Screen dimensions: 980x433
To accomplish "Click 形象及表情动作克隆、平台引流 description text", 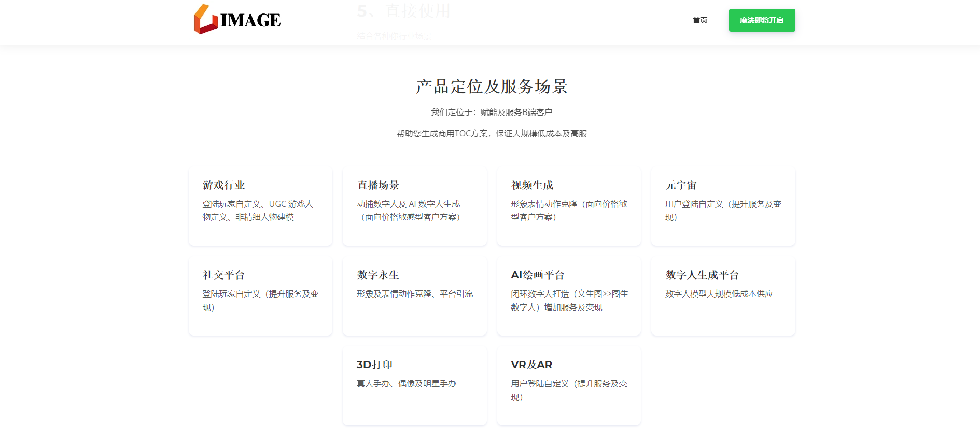I will [x=414, y=294].
